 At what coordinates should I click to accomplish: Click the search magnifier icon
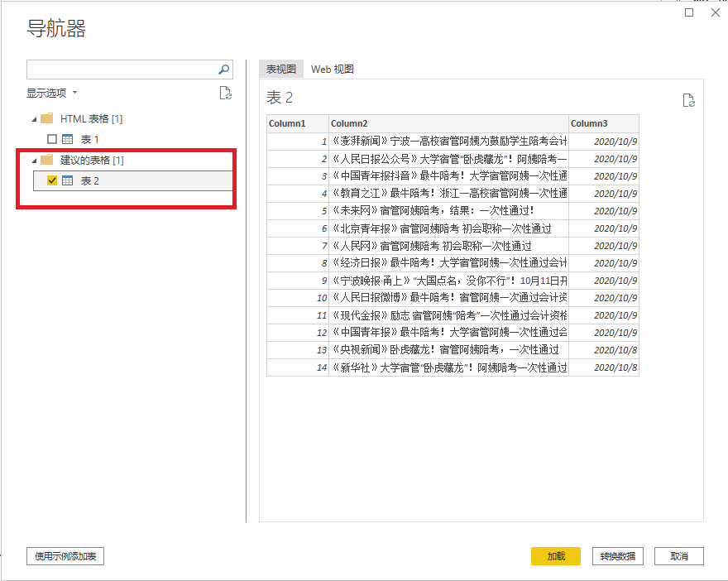click(x=223, y=70)
